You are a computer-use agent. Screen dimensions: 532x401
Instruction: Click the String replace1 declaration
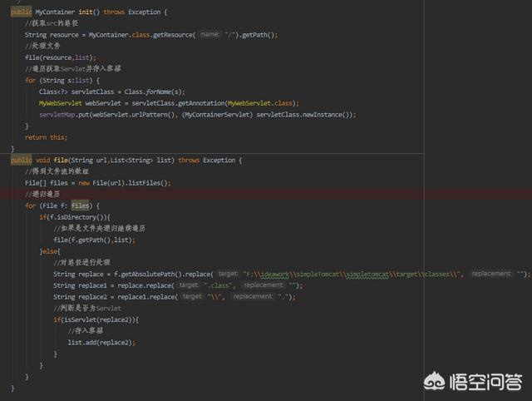pyautogui.click(x=80, y=286)
